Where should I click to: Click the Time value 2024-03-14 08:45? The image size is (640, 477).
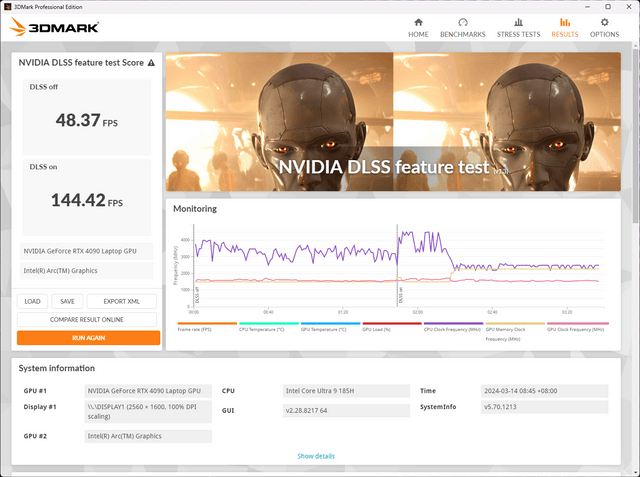point(544,390)
